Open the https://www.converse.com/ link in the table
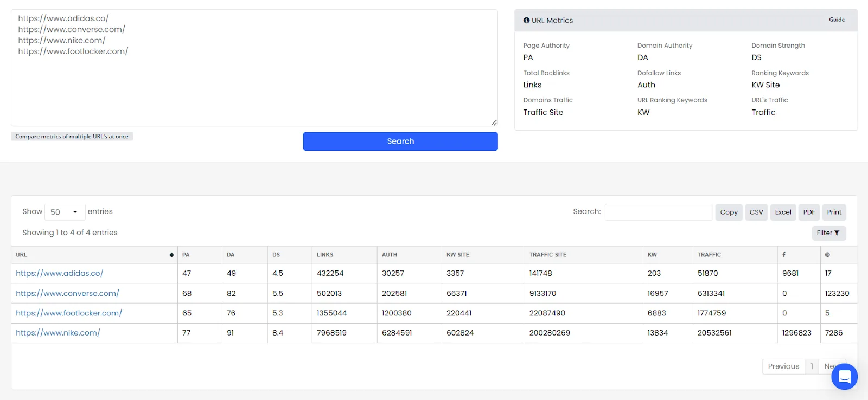This screenshot has height=400, width=868. tap(67, 293)
